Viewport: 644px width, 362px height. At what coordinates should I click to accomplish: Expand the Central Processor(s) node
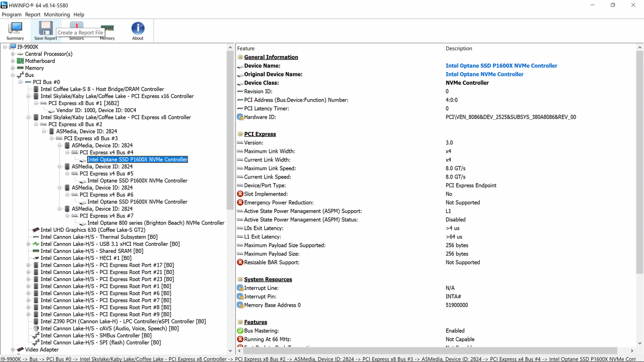coord(13,54)
